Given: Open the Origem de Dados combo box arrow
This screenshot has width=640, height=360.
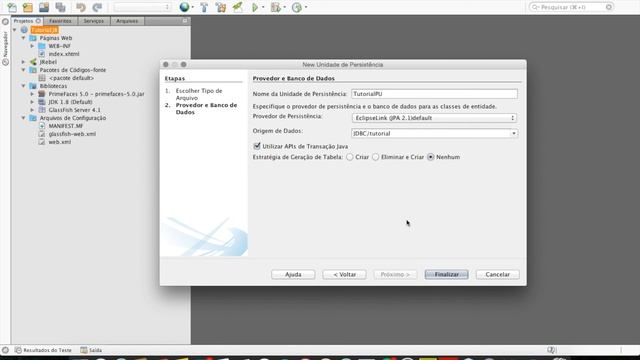Looking at the screenshot, I should tap(513, 133).
